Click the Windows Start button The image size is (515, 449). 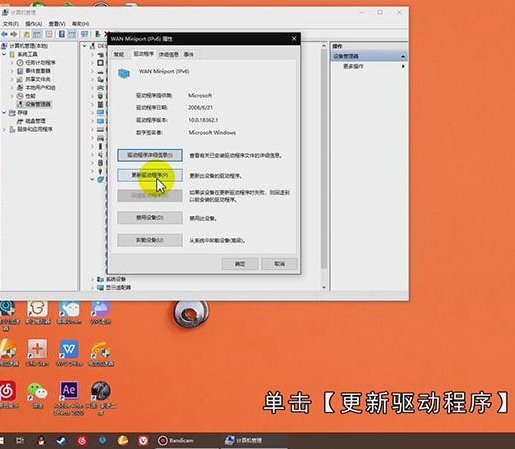[x=2, y=441]
